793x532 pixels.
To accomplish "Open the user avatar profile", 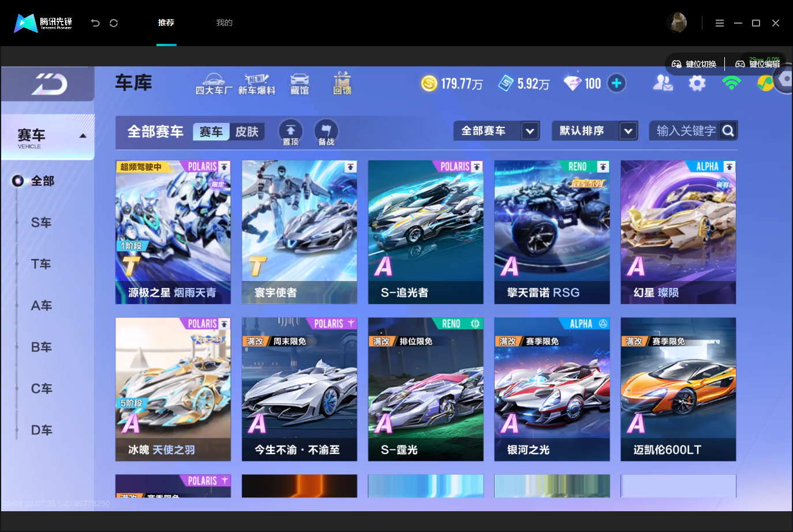I will tap(677, 23).
